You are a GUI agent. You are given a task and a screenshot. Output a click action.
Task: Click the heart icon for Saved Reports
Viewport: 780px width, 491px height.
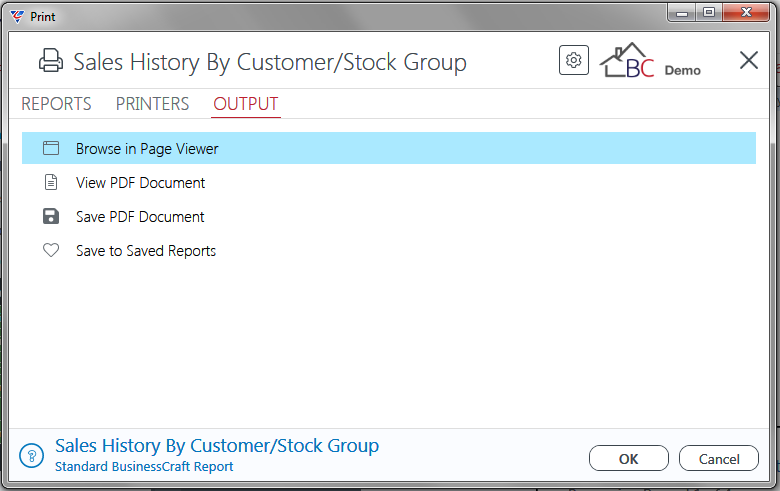click(51, 250)
